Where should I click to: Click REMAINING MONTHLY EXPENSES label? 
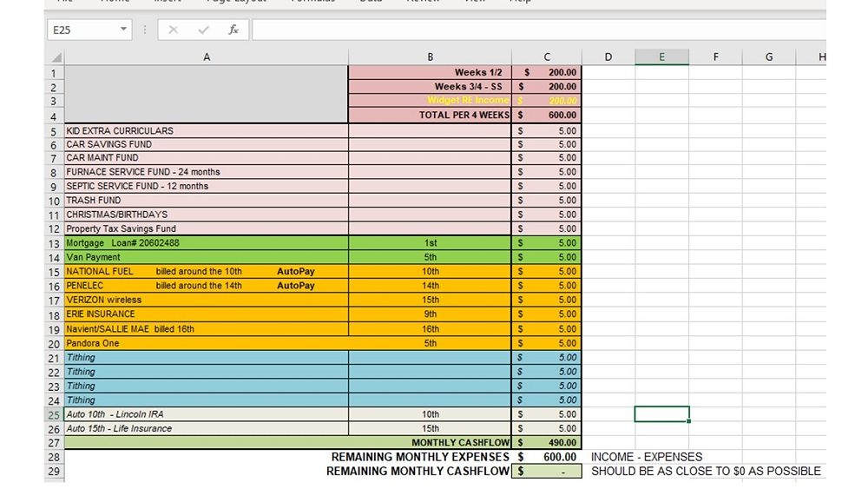click(420, 458)
